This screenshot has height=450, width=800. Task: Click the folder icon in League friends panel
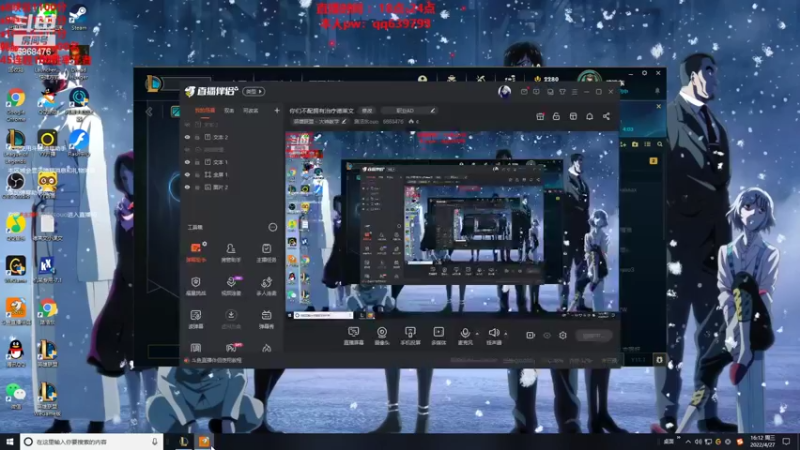(635, 144)
